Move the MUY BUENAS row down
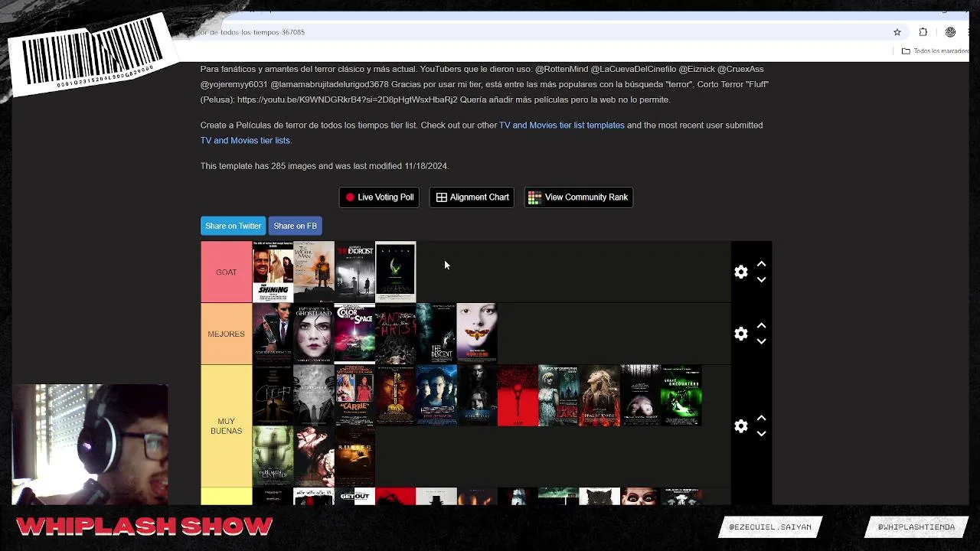Screen dimensions: 980x551 [x=761, y=434]
